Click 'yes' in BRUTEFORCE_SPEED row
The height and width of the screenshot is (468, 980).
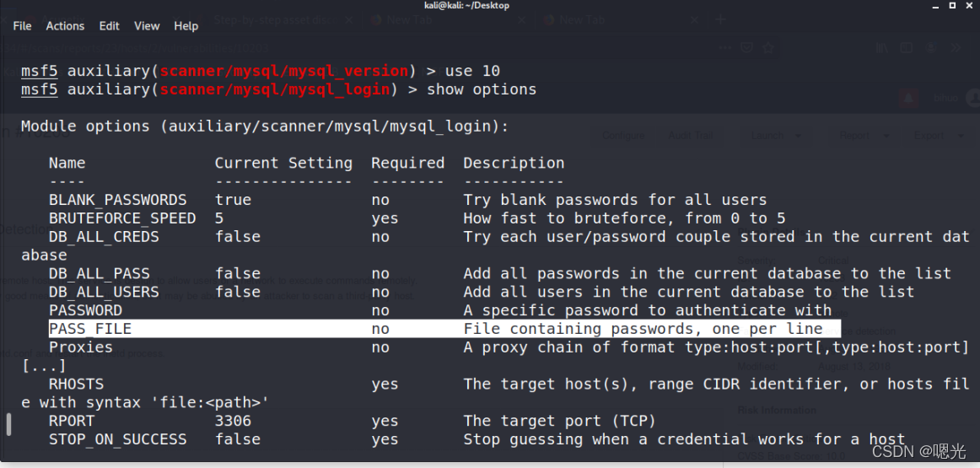point(385,218)
